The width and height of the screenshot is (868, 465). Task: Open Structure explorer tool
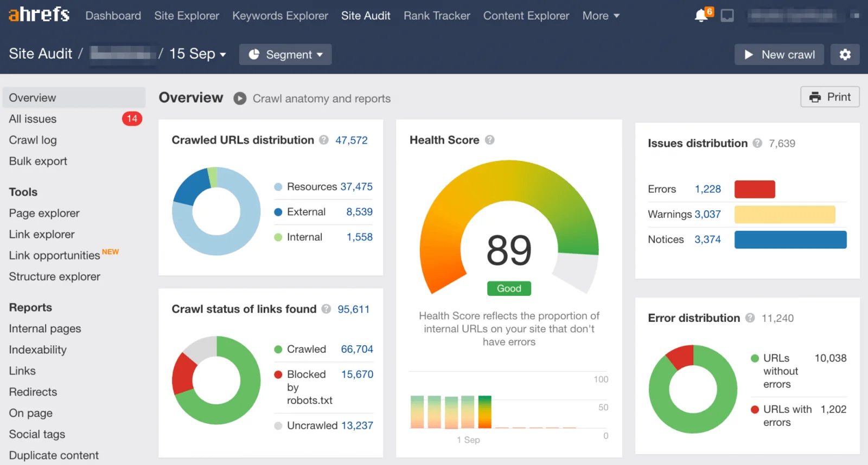coord(54,276)
